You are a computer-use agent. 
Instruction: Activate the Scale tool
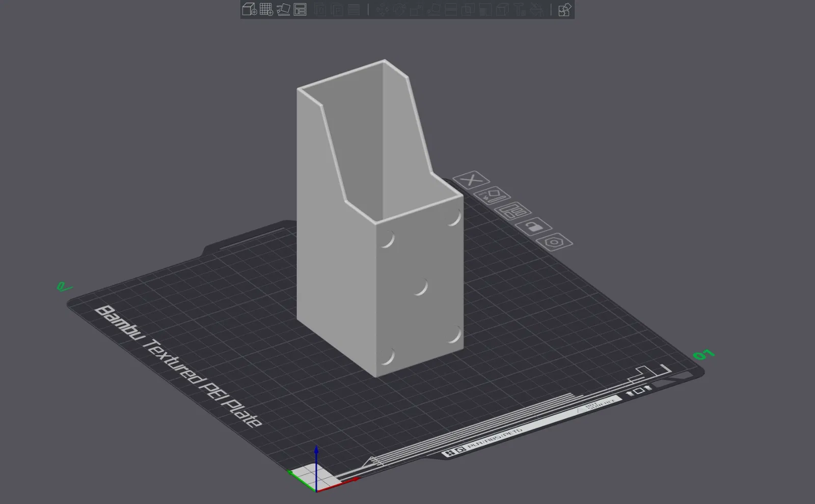tap(417, 10)
